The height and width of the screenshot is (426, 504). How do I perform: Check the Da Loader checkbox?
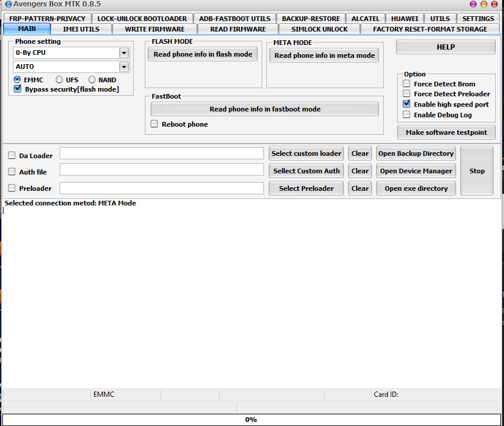click(12, 155)
